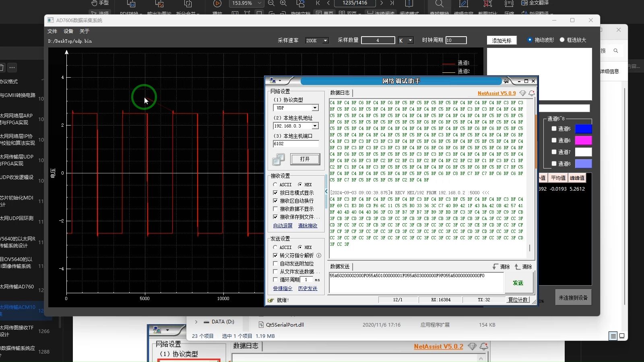Toggle 接收区自动换行 checkbox

click(275, 201)
